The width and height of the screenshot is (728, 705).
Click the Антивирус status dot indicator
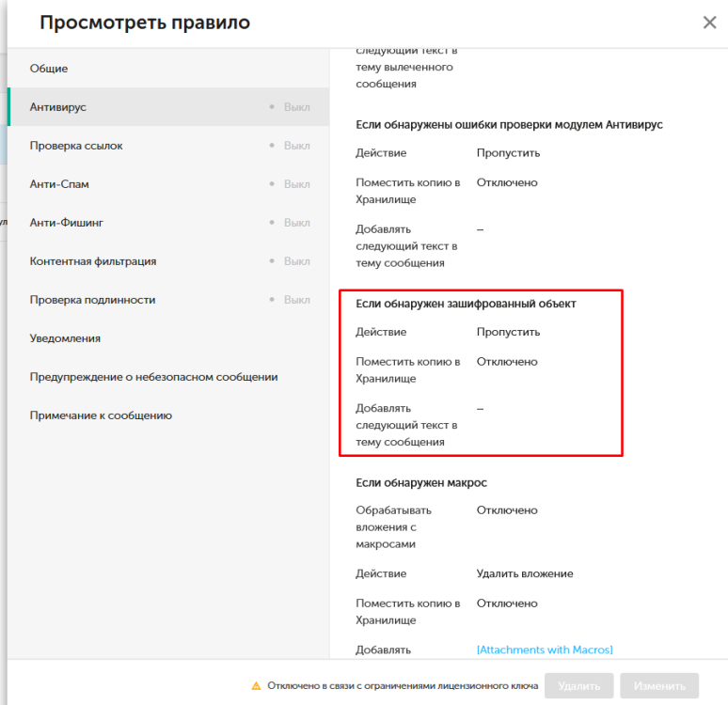coord(273,107)
